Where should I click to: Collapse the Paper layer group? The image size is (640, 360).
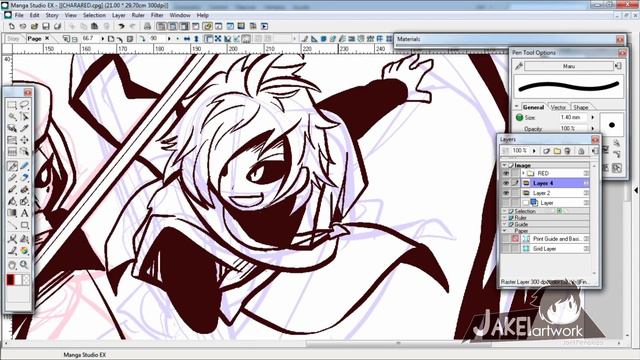click(505, 231)
